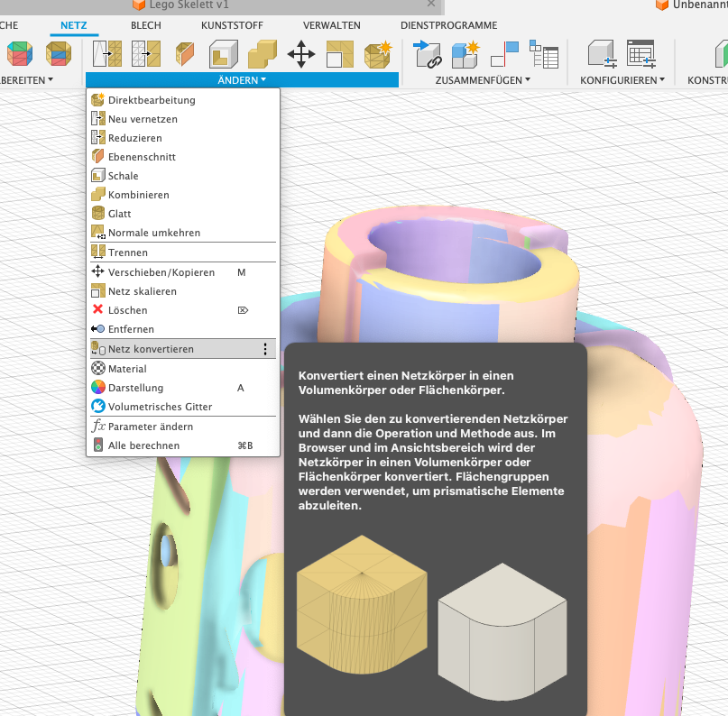Select Netz konvertieren menu entry

[151, 349]
